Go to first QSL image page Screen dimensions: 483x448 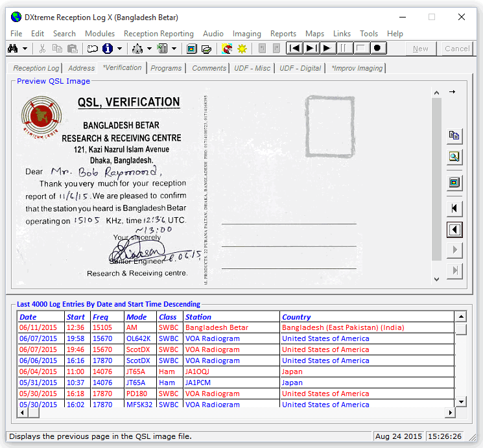[454, 209]
